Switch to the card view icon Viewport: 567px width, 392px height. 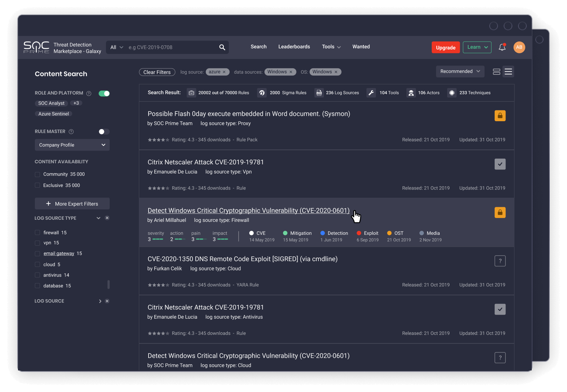coord(496,72)
